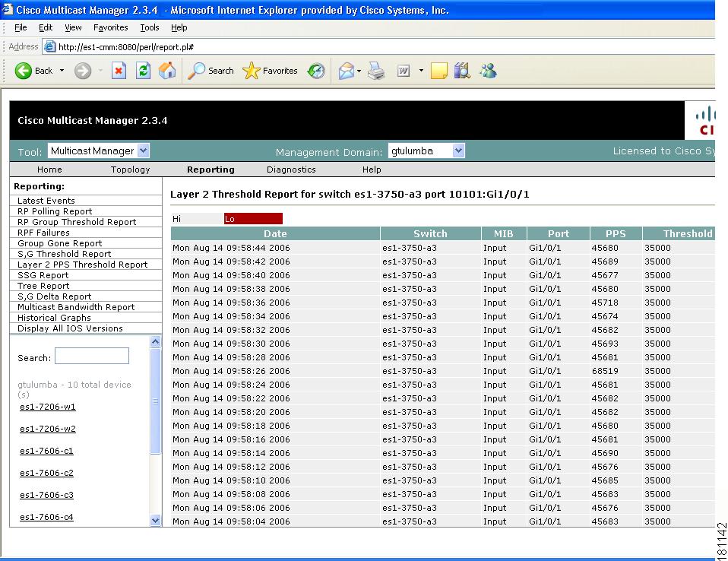Select device es1-7606-c2
Image resolution: width=728 pixels, height=561 pixels.
coord(46,474)
